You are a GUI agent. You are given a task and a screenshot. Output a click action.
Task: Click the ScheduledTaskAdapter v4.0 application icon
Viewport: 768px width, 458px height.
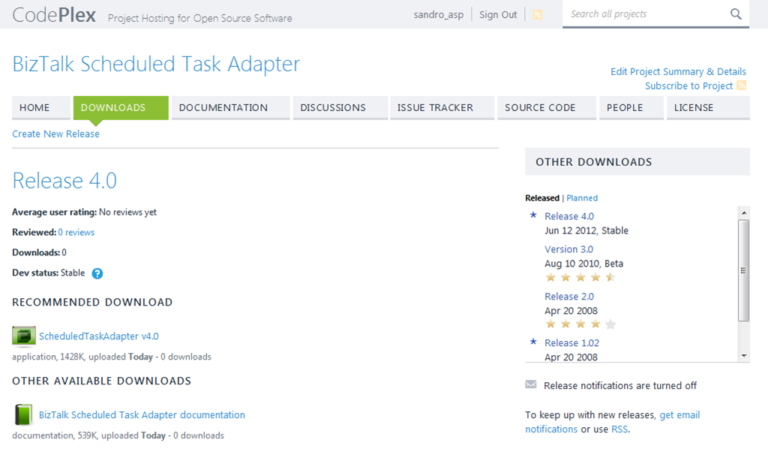[x=24, y=336]
